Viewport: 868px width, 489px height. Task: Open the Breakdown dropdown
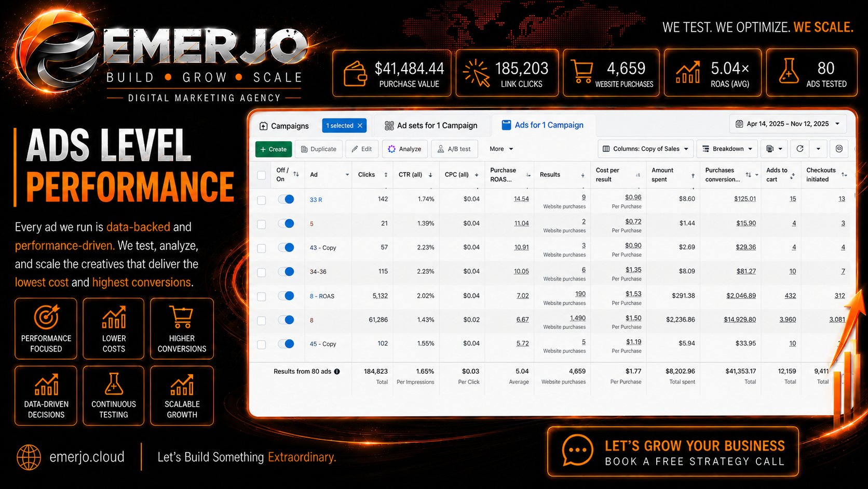click(x=727, y=149)
